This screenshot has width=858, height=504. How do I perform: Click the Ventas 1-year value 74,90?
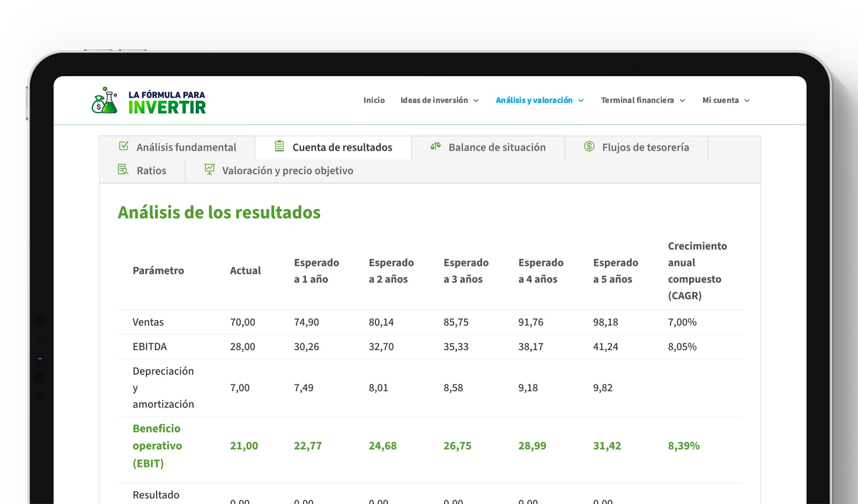click(x=306, y=322)
